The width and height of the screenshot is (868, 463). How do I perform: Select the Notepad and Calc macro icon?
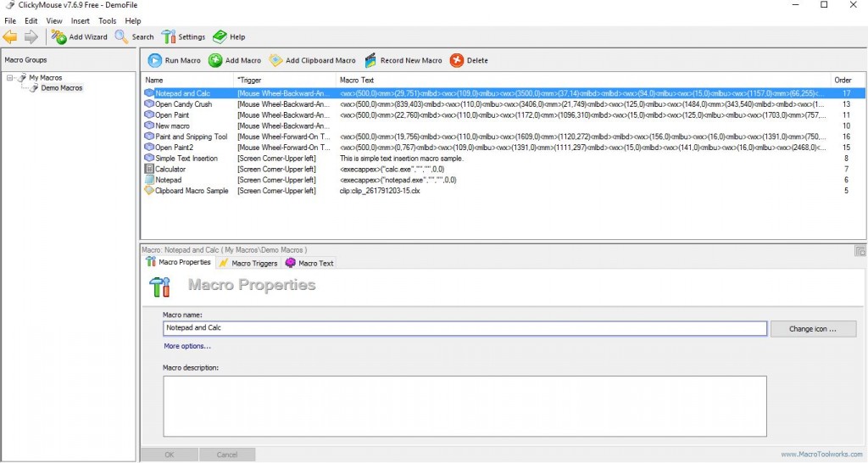[x=149, y=93]
